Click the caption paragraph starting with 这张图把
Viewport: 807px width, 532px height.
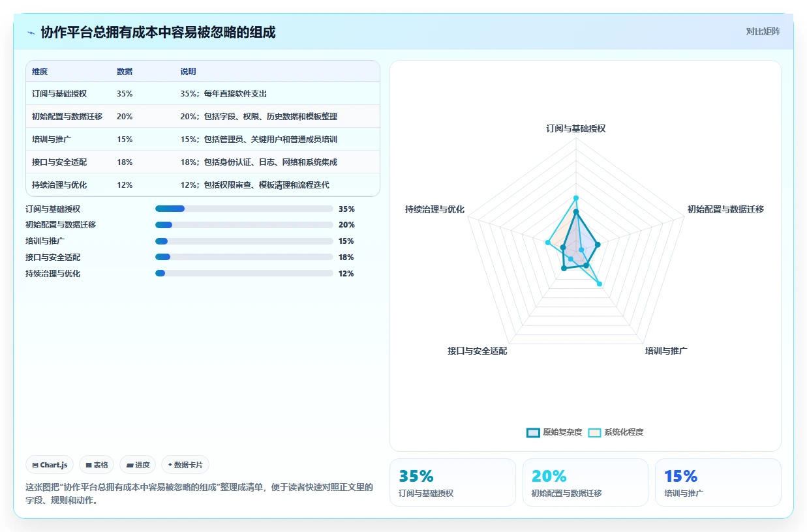[x=199, y=494]
